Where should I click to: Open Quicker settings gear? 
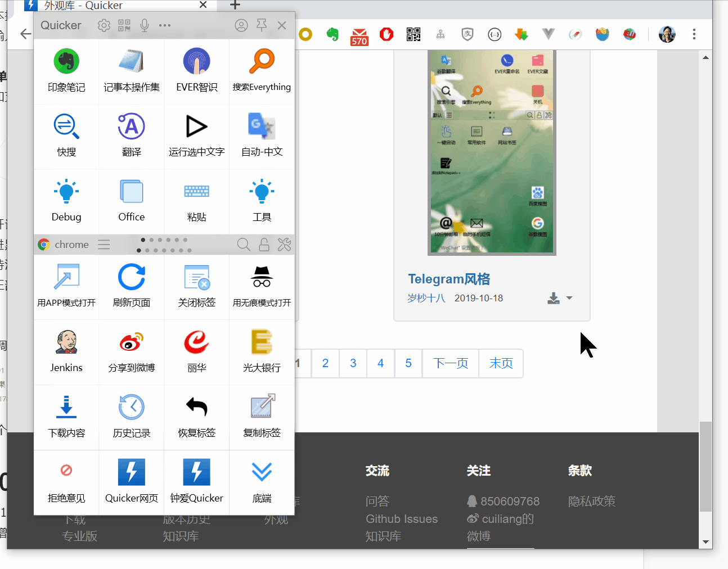(104, 25)
